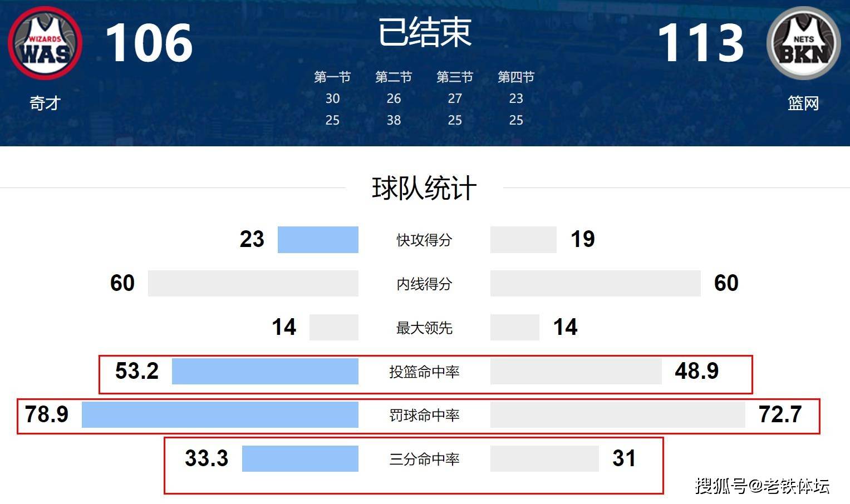Image resolution: width=850 pixels, height=504 pixels.
Task: Select the 奇才 team name
Action: (x=45, y=103)
